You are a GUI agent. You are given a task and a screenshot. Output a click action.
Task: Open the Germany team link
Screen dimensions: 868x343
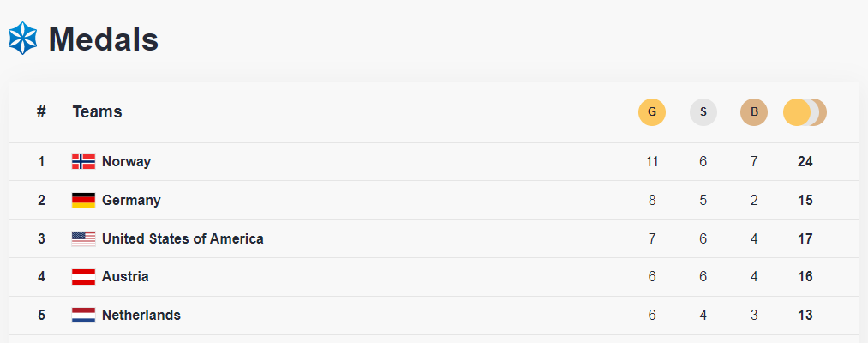[131, 201]
